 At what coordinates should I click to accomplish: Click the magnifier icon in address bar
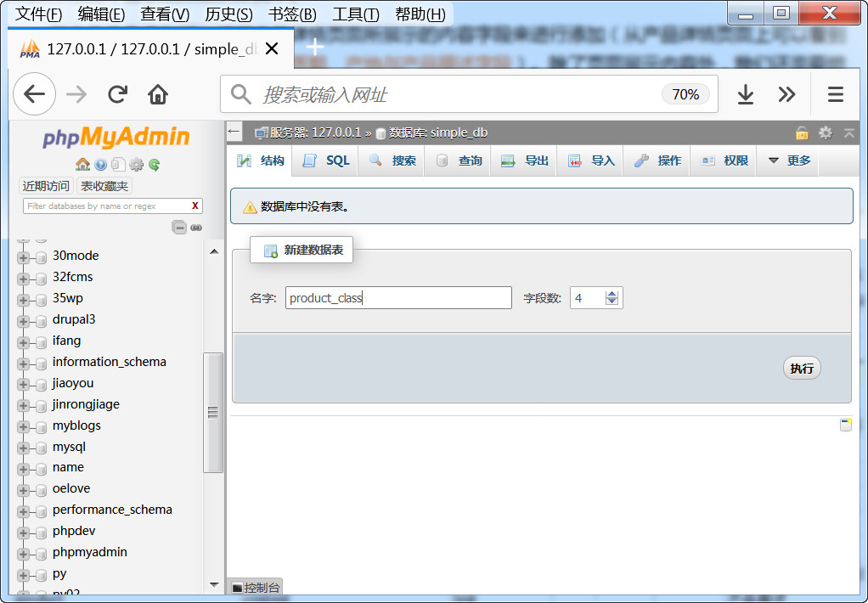[241, 94]
